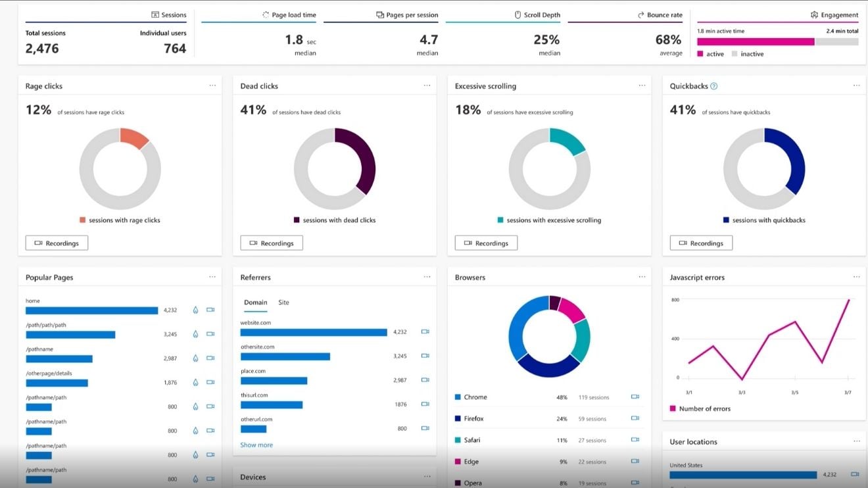View recordings icon for Safari sessions
The height and width of the screenshot is (488, 868).
[635, 440]
